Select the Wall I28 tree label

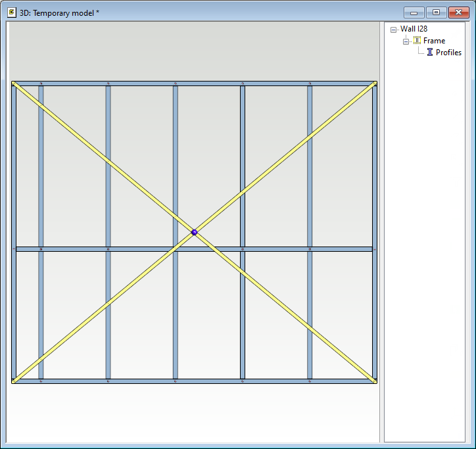point(414,29)
